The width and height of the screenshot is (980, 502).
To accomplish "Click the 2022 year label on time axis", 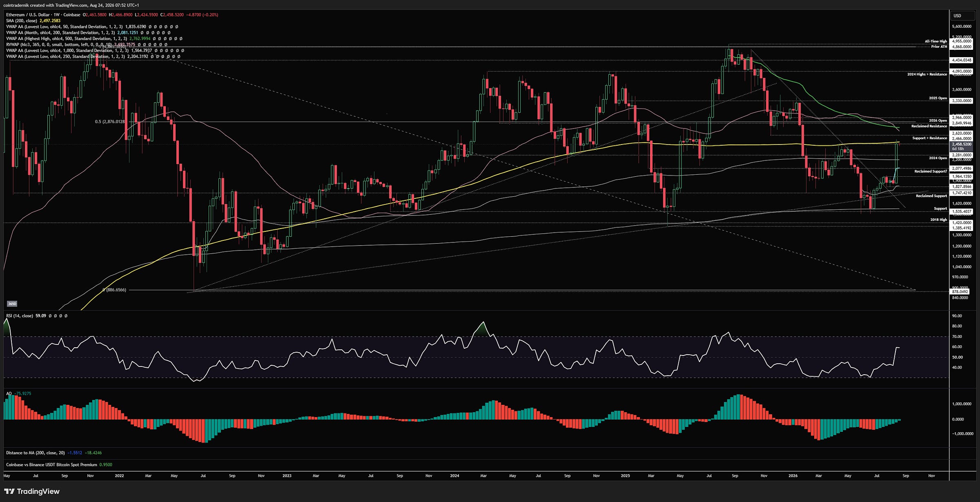I will 119,476.
